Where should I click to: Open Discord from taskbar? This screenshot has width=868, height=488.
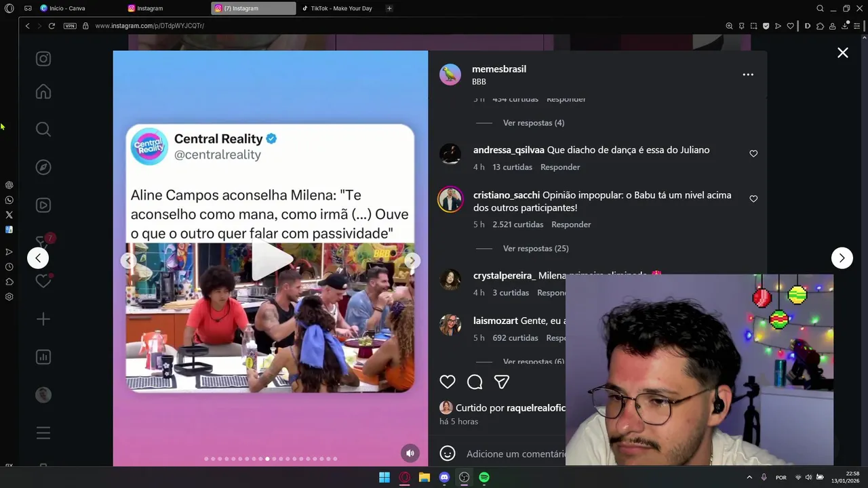click(x=444, y=477)
